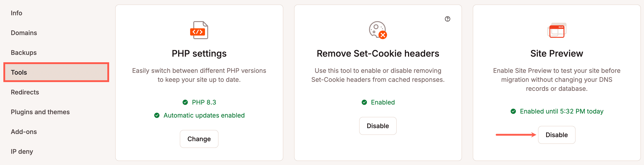Open the Redirects settings
644x165 pixels.
click(x=25, y=92)
